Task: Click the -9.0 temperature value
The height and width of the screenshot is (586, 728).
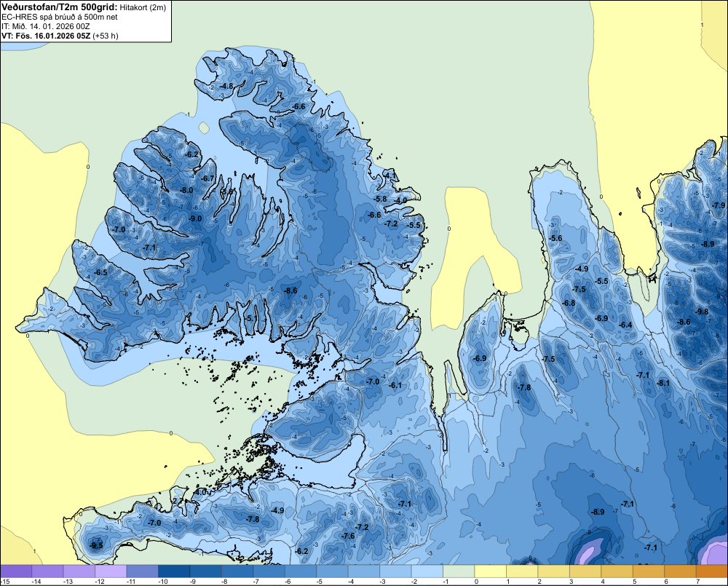Action: (x=195, y=218)
